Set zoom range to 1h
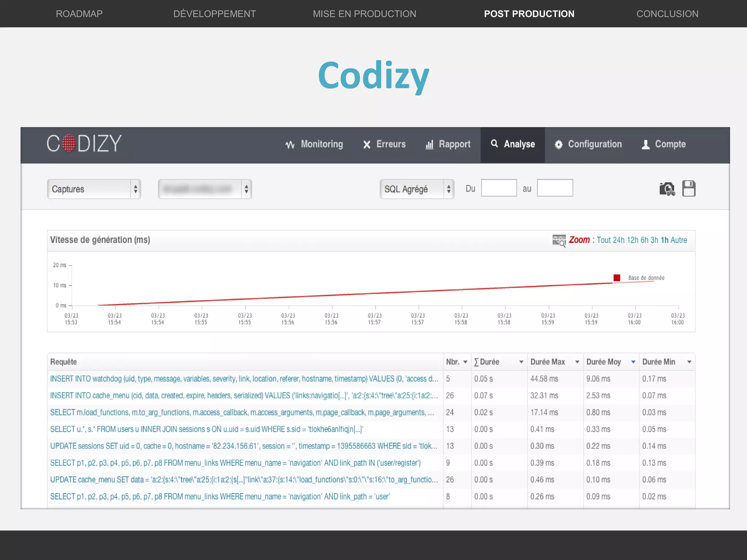The width and height of the screenshot is (747, 560). (x=665, y=240)
